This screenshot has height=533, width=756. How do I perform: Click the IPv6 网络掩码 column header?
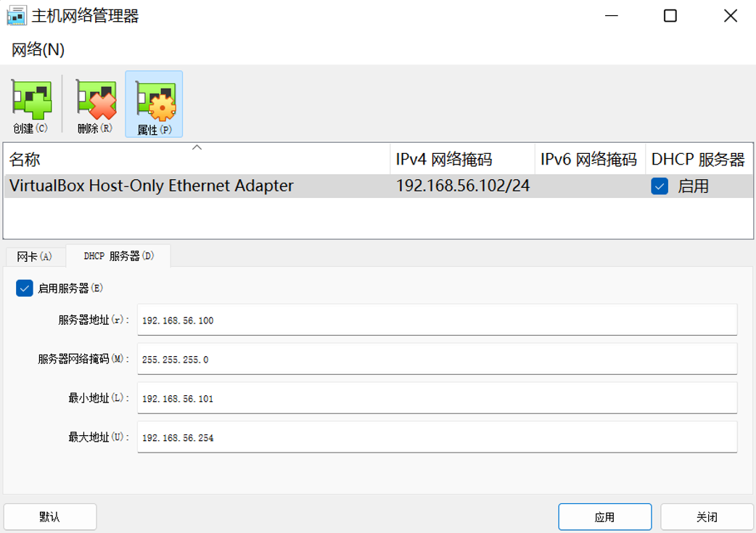(x=590, y=159)
